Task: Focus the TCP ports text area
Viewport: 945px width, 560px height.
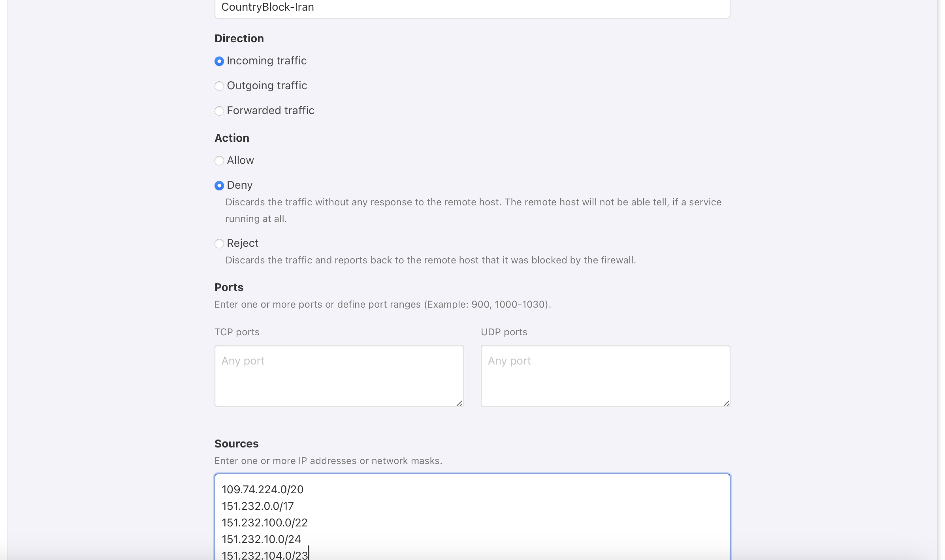Action: pyautogui.click(x=339, y=376)
